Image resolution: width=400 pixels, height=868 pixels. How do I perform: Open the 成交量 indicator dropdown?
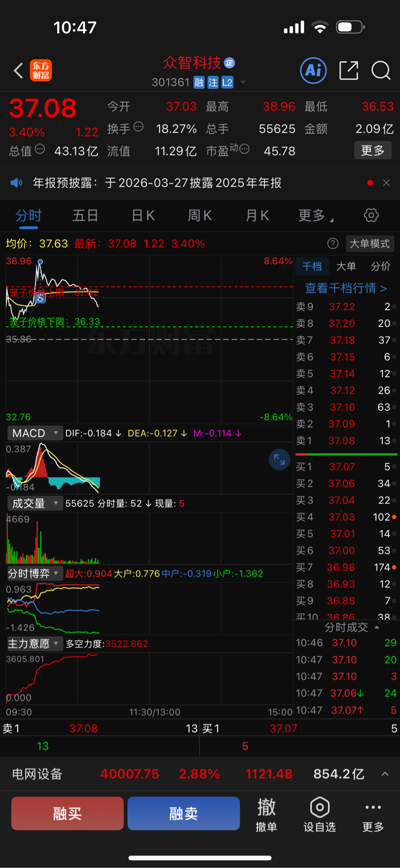point(34,503)
